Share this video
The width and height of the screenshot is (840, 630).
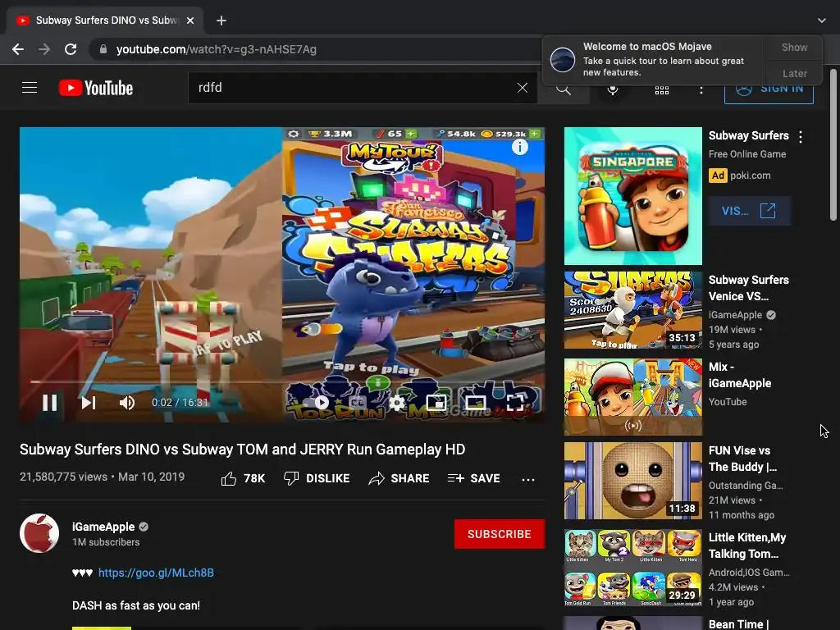399,478
